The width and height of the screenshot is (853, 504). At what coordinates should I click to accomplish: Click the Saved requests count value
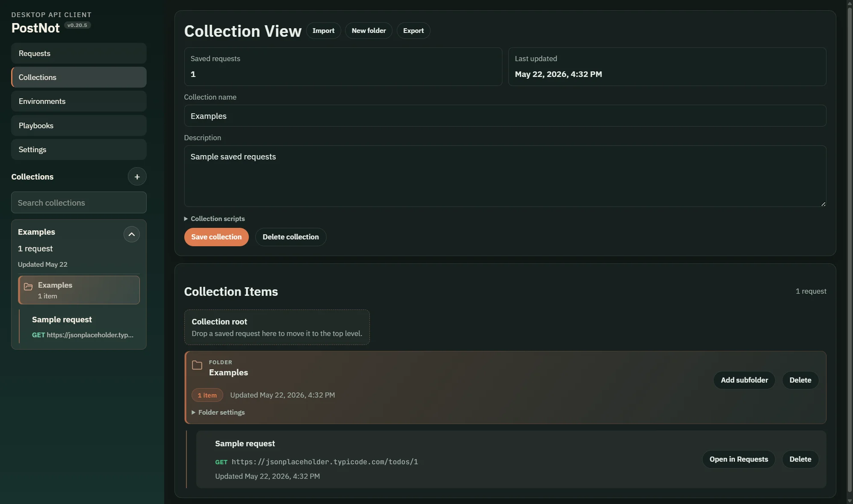(193, 74)
